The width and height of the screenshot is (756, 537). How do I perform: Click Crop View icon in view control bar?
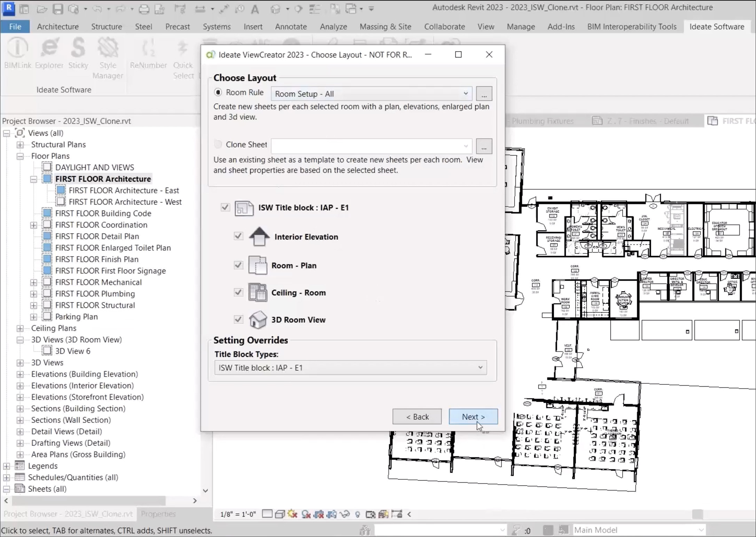pyautogui.click(x=319, y=514)
